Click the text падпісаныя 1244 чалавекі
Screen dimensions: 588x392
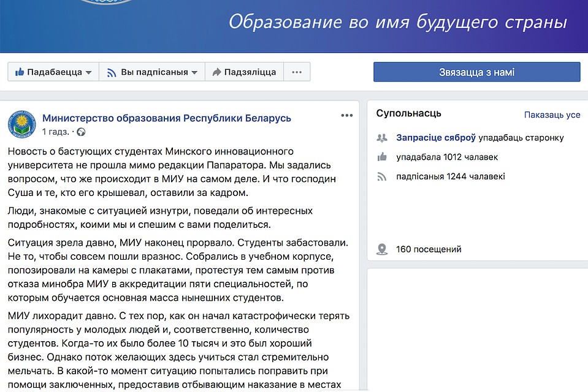click(x=451, y=176)
